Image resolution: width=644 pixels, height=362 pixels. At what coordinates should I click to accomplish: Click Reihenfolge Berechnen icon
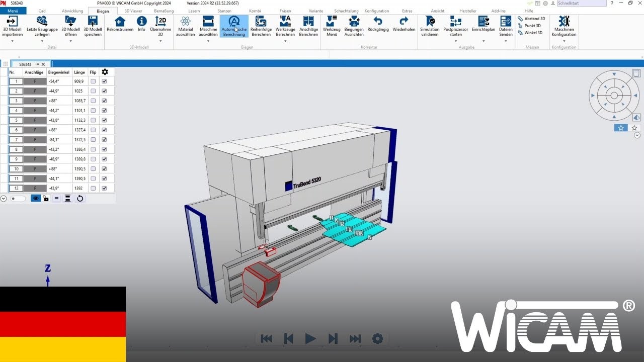point(261,21)
